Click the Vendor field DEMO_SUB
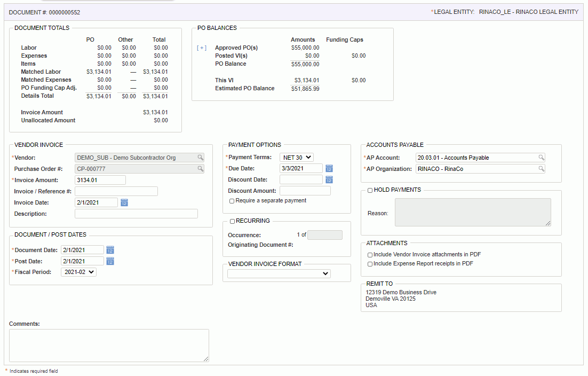This screenshot has width=588, height=376. 139,158
